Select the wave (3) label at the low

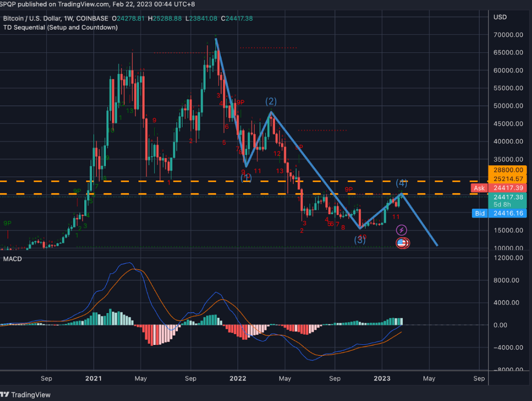click(x=360, y=240)
